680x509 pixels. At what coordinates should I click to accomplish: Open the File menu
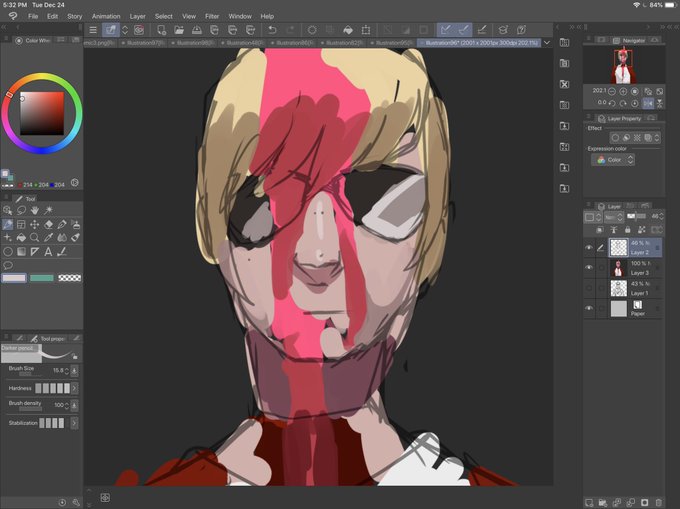[x=33, y=16]
